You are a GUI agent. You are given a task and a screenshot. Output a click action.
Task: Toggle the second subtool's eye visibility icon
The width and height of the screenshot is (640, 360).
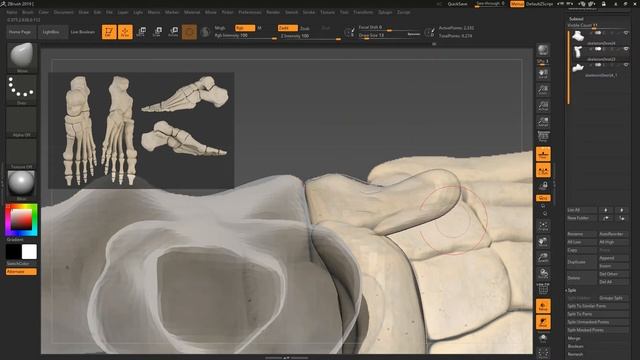626,49
